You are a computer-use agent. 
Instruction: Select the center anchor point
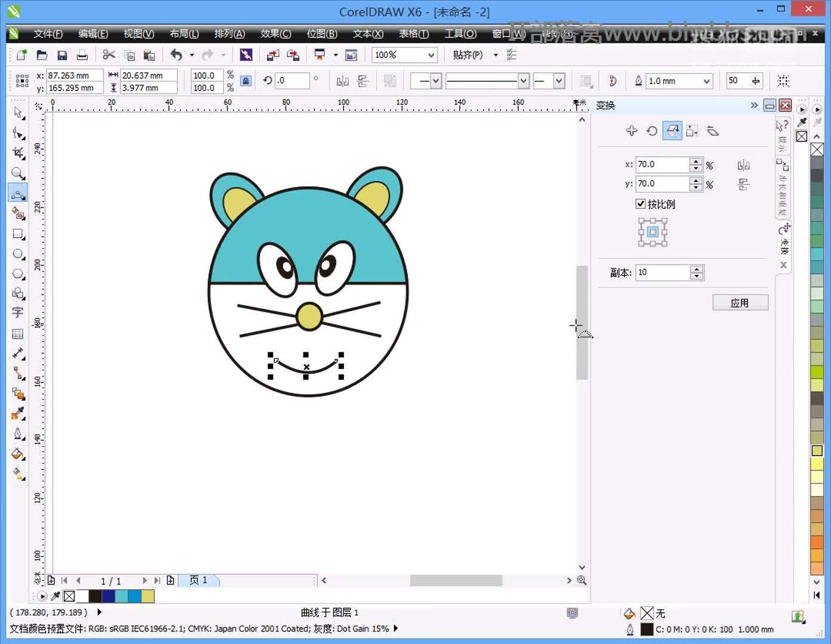pos(653,232)
